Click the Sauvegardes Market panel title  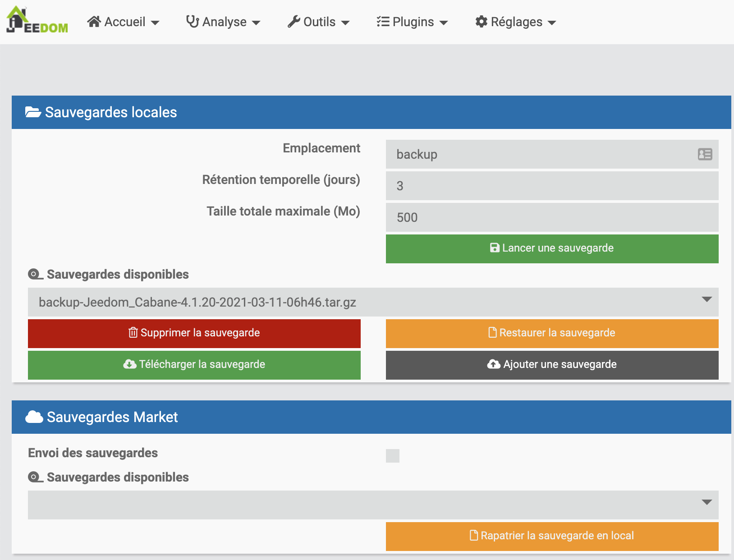[x=112, y=417]
